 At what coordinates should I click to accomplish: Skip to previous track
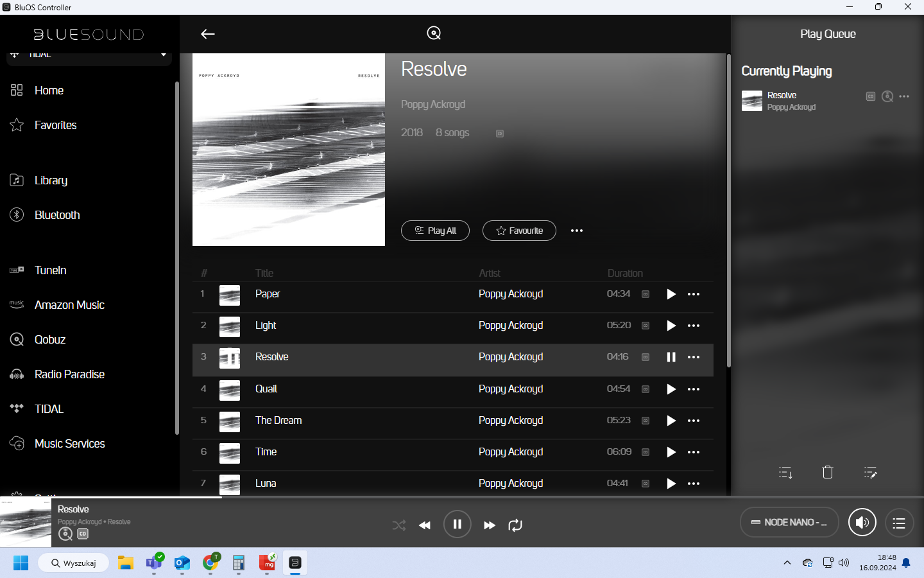425,525
